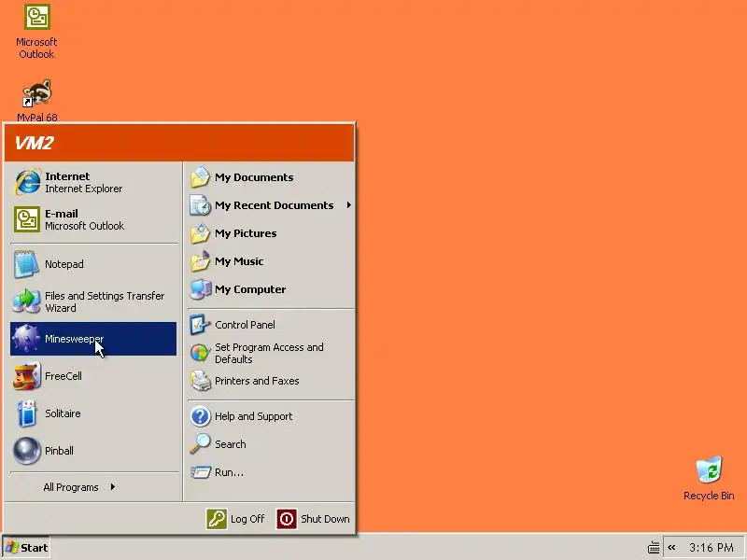
Task: Expand My Recent Documents submenu arrow
Action: pos(348,205)
